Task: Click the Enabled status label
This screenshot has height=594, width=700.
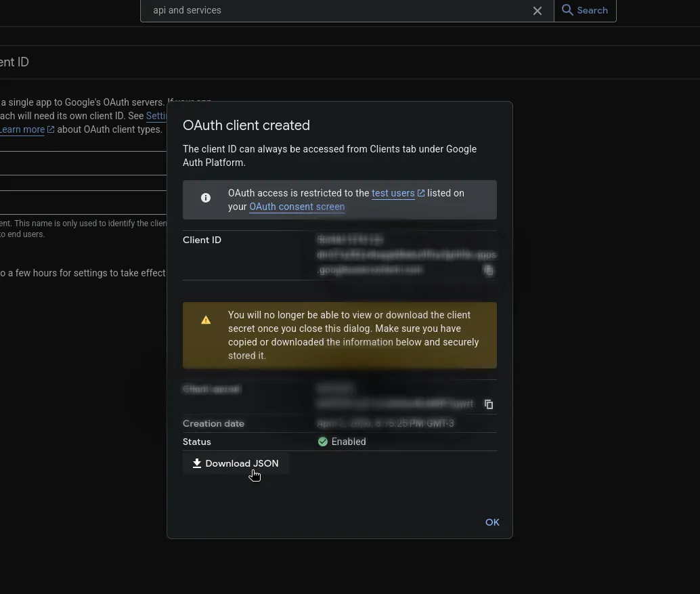Action: click(x=348, y=442)
